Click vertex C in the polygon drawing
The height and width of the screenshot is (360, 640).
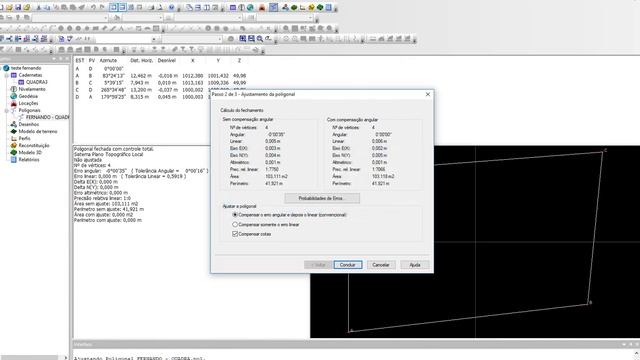[x=603, y=151]
